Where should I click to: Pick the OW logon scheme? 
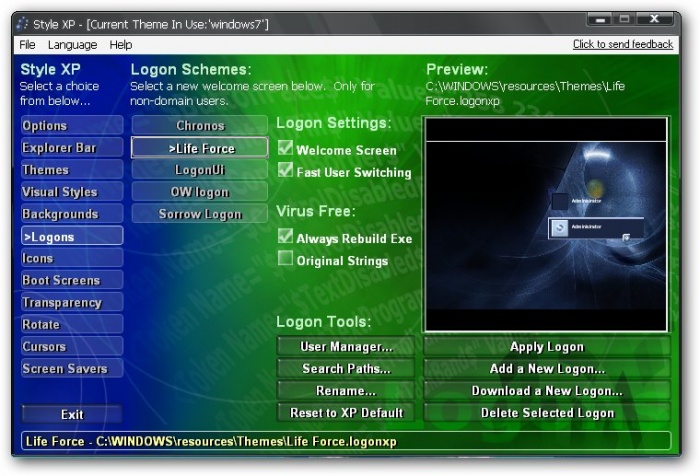pos(200,192)
